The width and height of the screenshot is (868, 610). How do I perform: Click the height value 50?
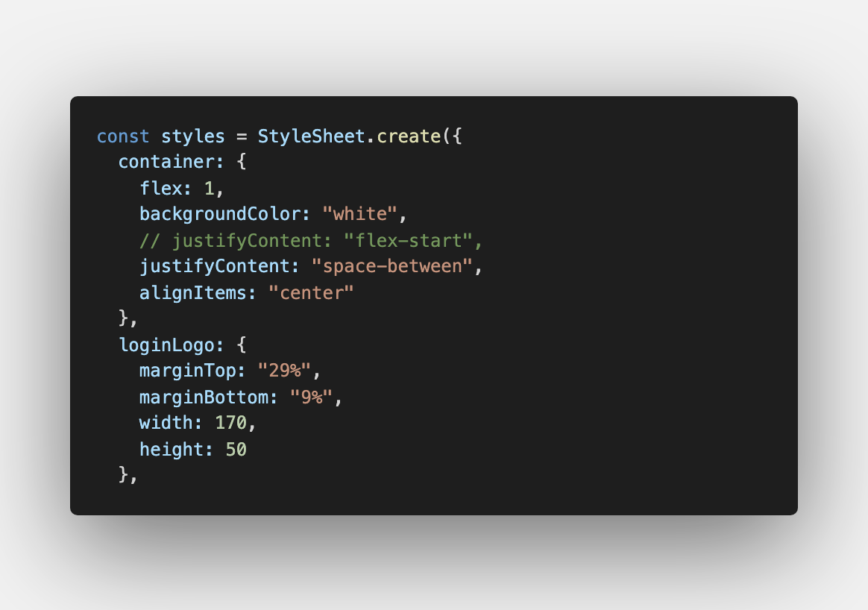click(x=236, y=449)
